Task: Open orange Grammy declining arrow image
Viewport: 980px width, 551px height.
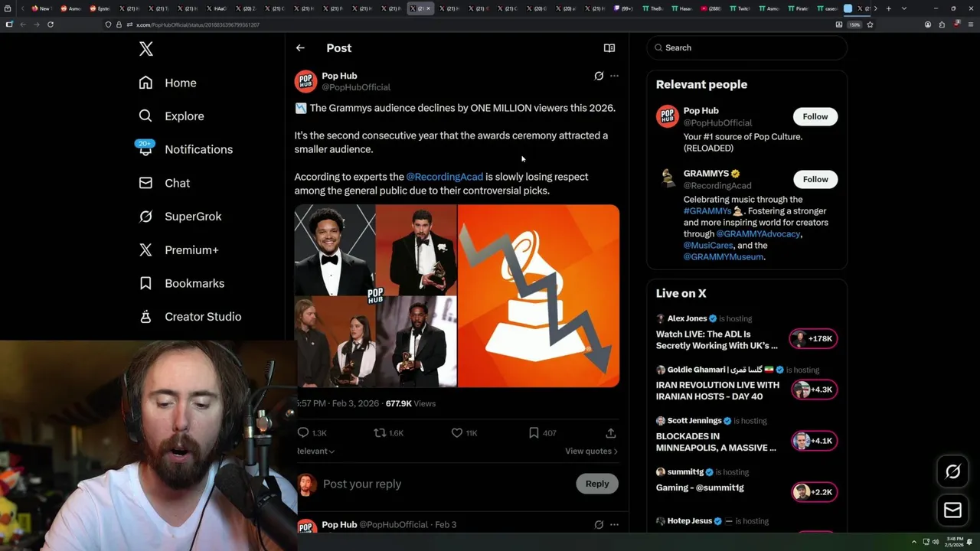Action: pyautogui.click(x=538, y=295)
